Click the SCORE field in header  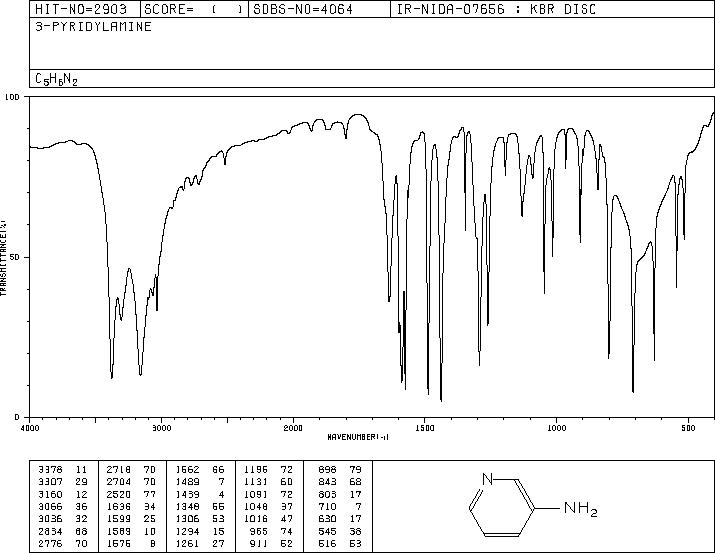pyautogui.click(x=194, y=9)
